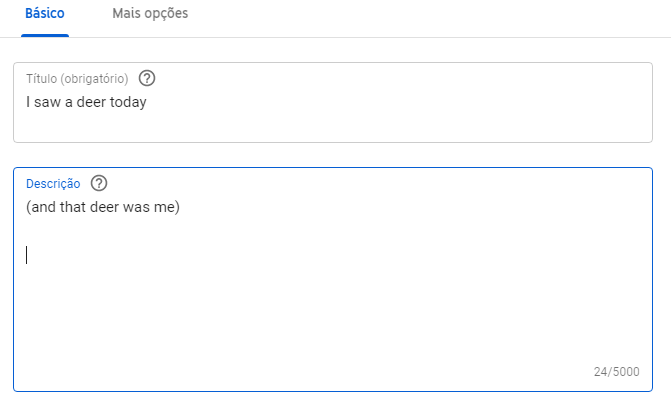
Task: Click the word "was" in the description
Action: click(136, 207)
